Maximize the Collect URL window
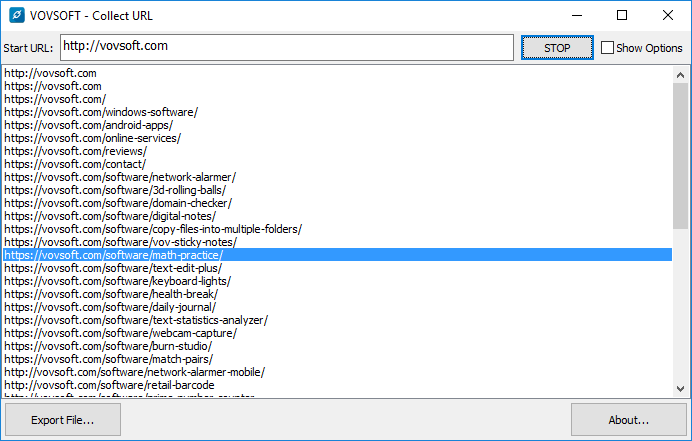Screen dimensions: 692x441 (622, 15)
